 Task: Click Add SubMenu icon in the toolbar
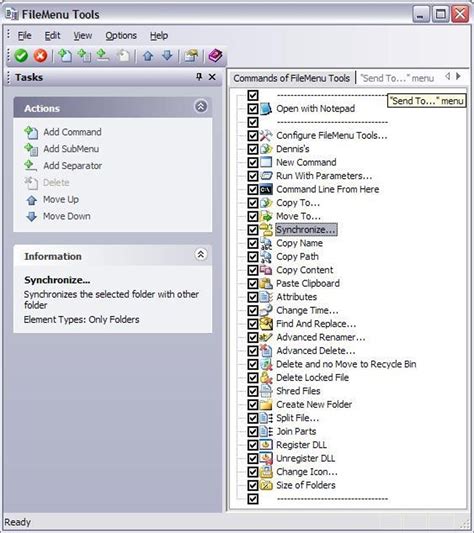point(84,55)
